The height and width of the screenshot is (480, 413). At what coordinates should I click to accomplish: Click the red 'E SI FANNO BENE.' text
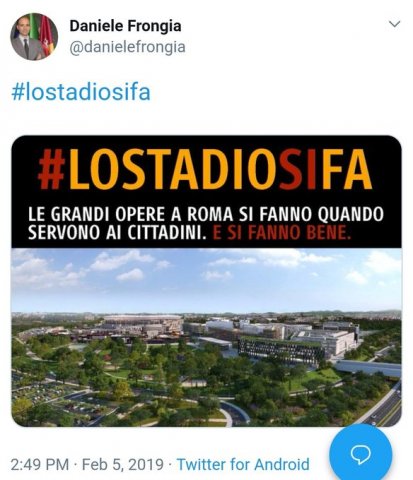[282, 233]
